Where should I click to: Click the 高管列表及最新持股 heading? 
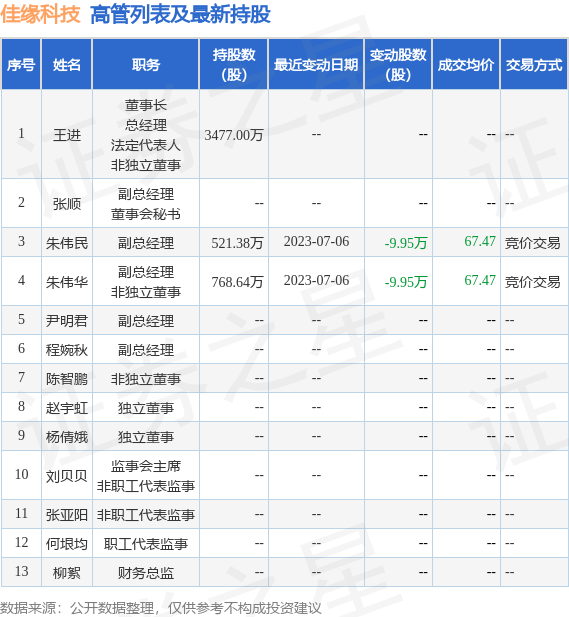(x=180, y=15)
